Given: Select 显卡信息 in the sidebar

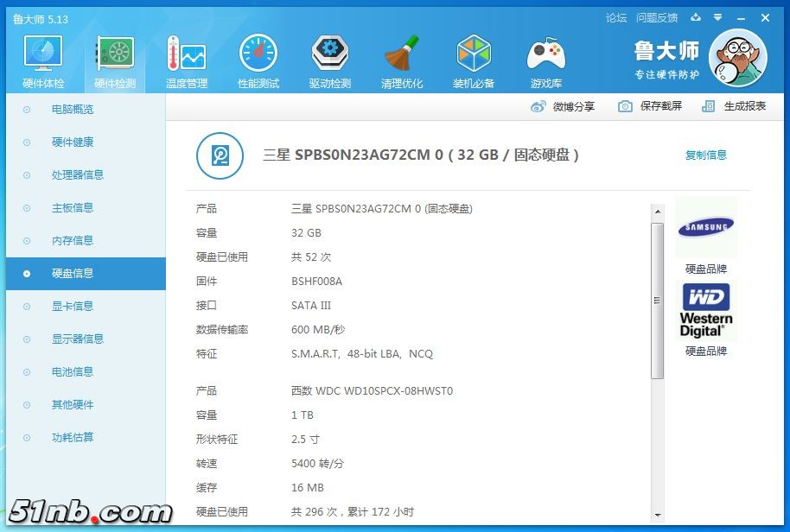Looking at the screenshot, I should click(72, 307).
